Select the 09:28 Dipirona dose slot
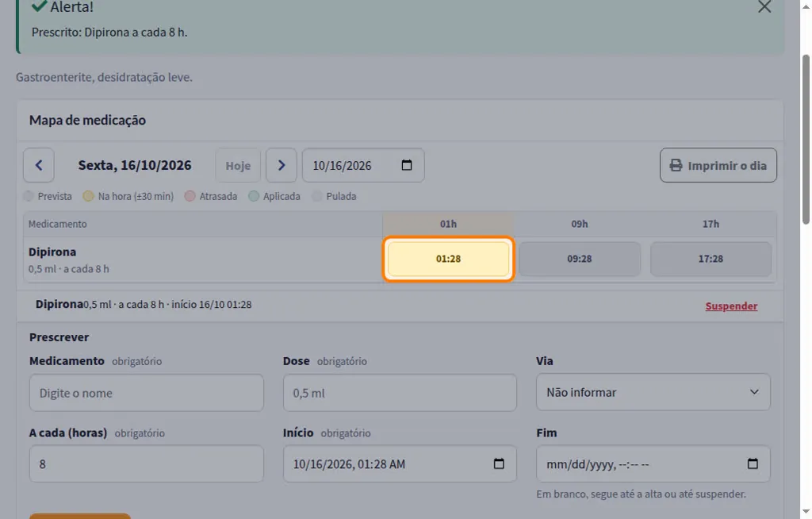Viewport: 812px width, 519px height. coord(580,259)
